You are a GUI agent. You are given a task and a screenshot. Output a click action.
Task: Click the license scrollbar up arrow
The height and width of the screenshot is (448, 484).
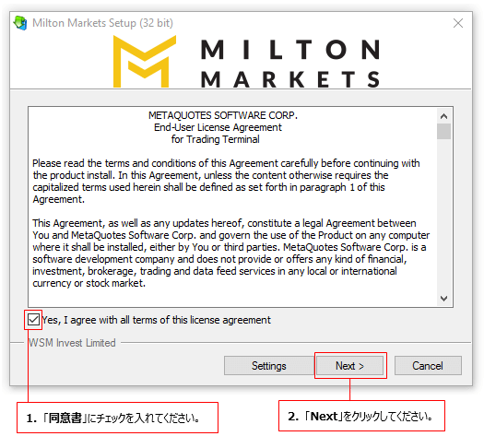(x=443, y=116)
